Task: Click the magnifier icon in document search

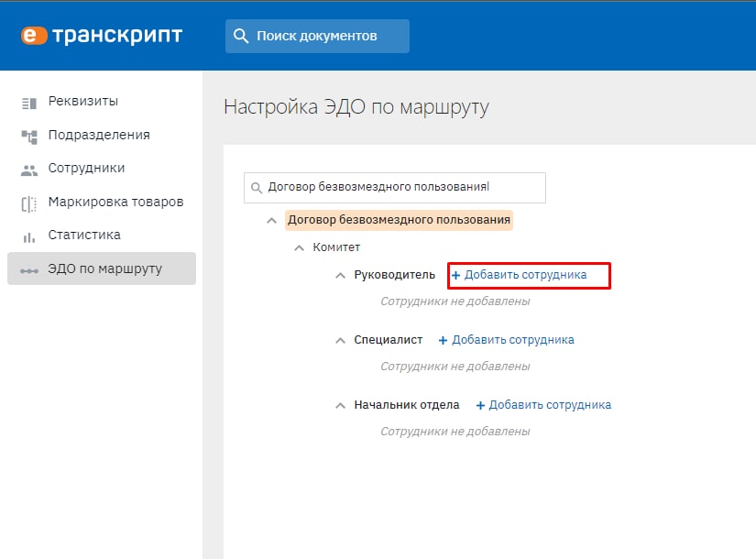Action: click(x=241, y=36)
